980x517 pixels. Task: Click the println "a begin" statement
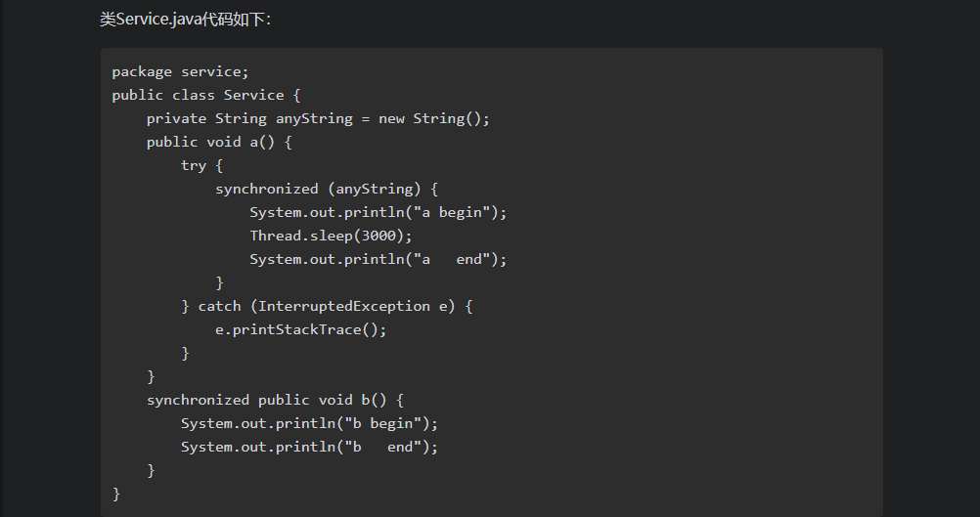point(379,212)
